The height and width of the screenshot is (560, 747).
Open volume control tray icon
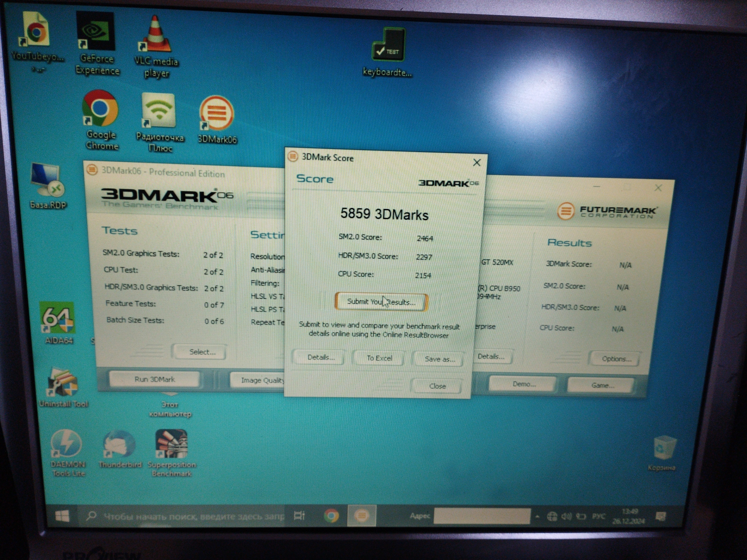tap(566, 516)
